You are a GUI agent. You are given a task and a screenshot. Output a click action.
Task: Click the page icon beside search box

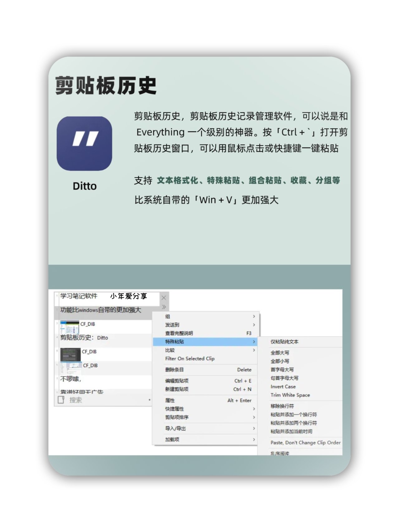pos(61,400)
